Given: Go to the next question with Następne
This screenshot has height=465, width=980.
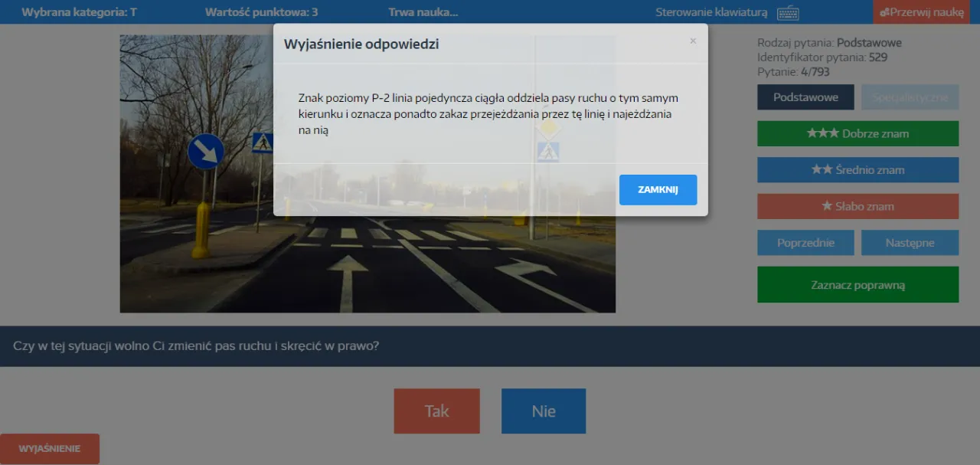Looking at the screenshot, I should (x=910, y=243).
